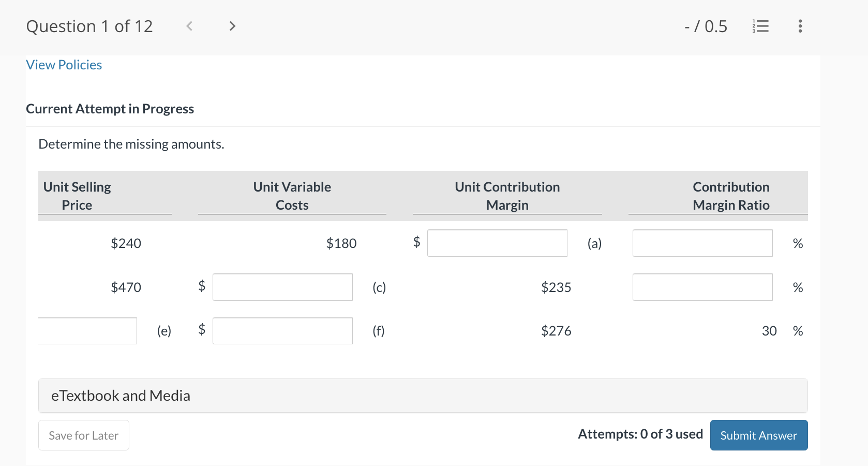Select the unit variable costs field (c)
Viewport: 868px width, 466px height.
coord(282,287)
